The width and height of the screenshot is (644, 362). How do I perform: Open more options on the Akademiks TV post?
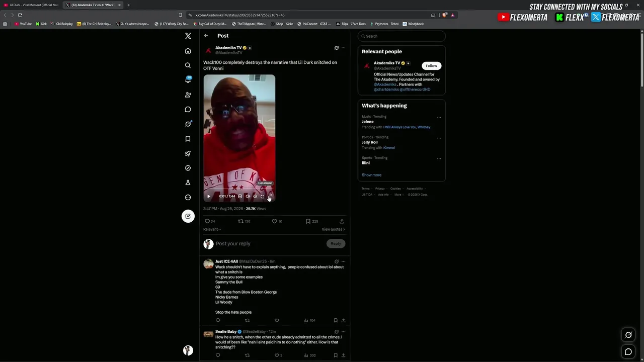(x=344, y=48)
